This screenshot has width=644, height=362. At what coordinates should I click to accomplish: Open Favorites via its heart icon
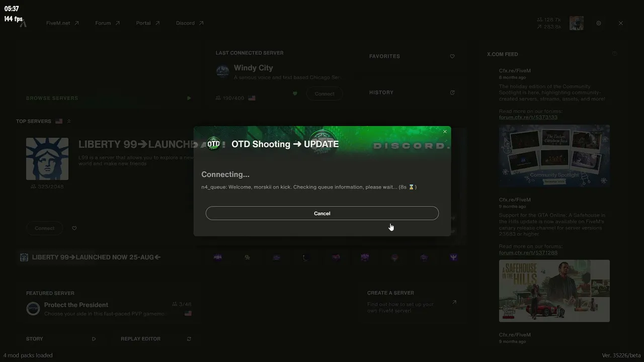click(452, 56)
